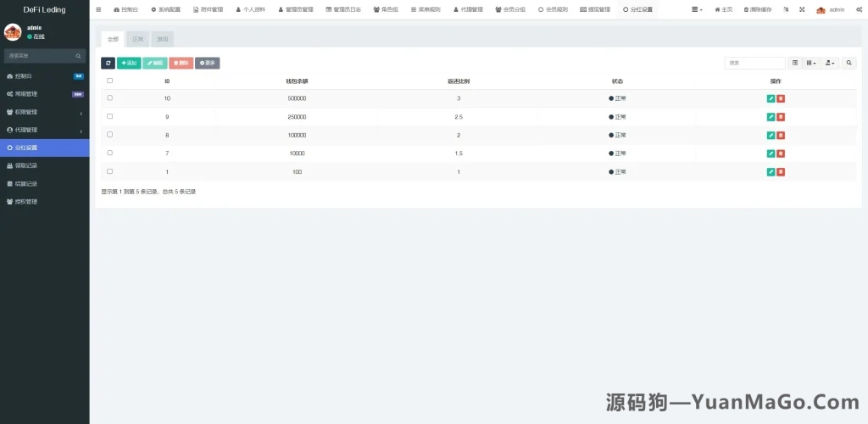
Task: Expand 权限管理 submenu arrow in sidebar
Action: [x=81, y=113]
